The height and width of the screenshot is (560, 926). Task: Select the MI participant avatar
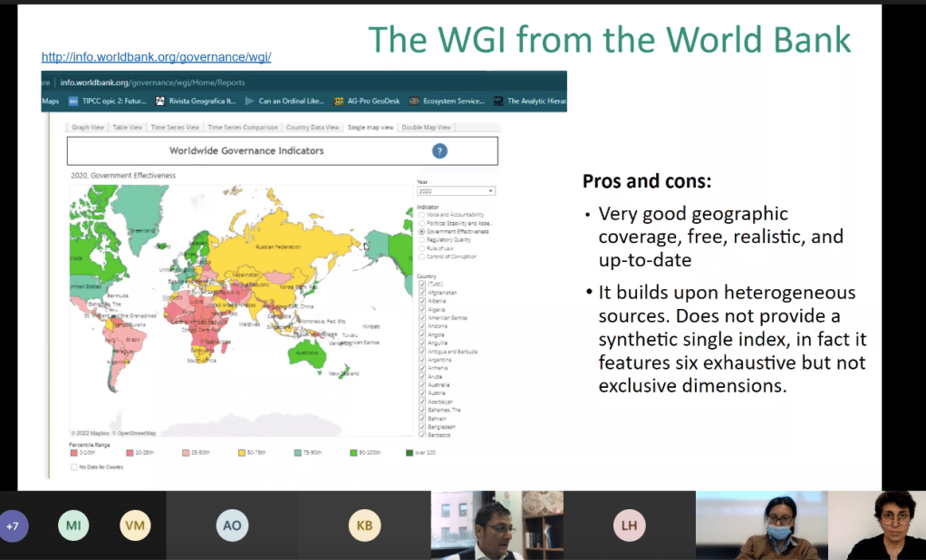pos(73,526)
